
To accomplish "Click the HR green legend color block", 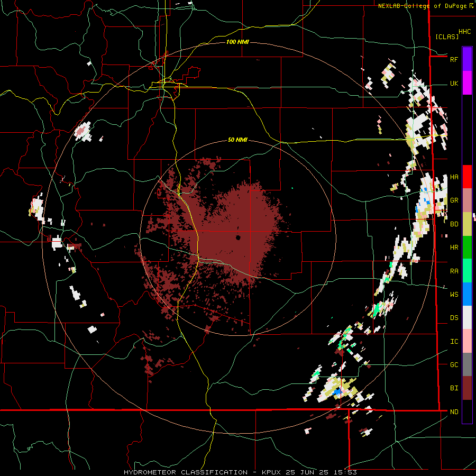I will (x=467, y=248).
